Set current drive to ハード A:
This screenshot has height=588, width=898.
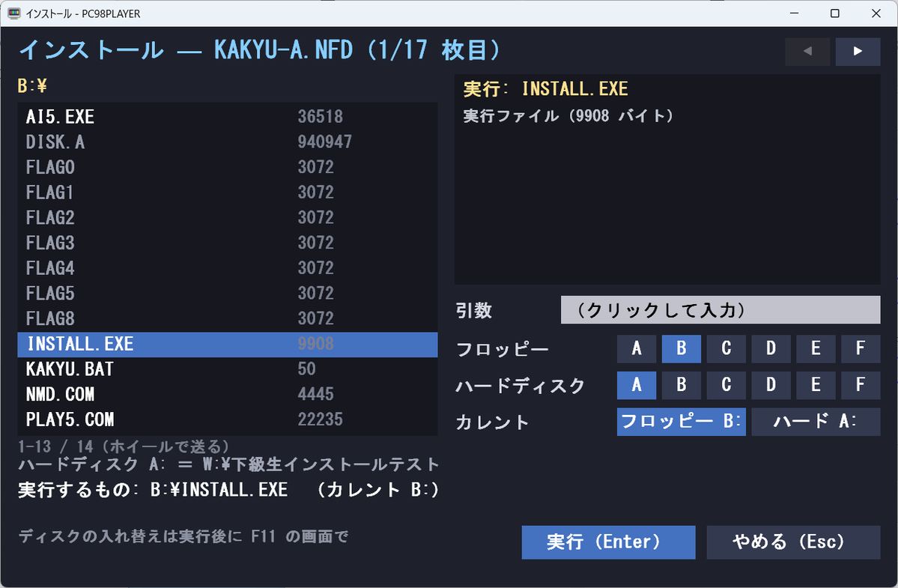[816, 422]
